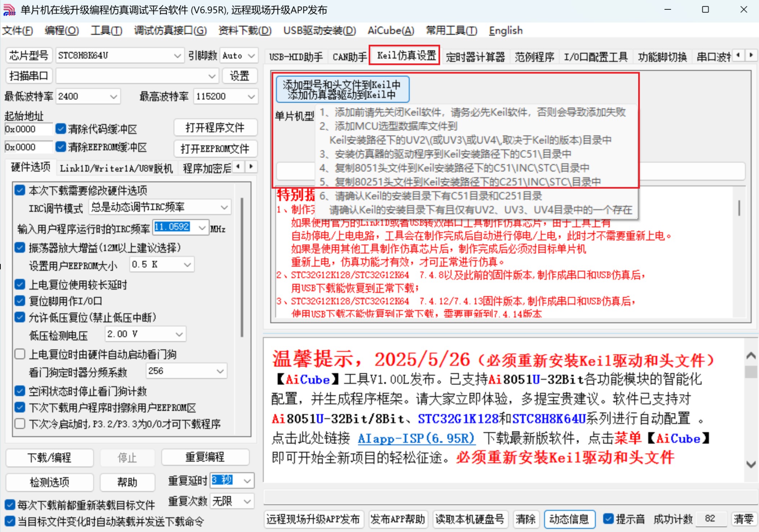
Task: Click the code start address 0x0000 field
Action: pyautogui.click(x=28, y=129)
